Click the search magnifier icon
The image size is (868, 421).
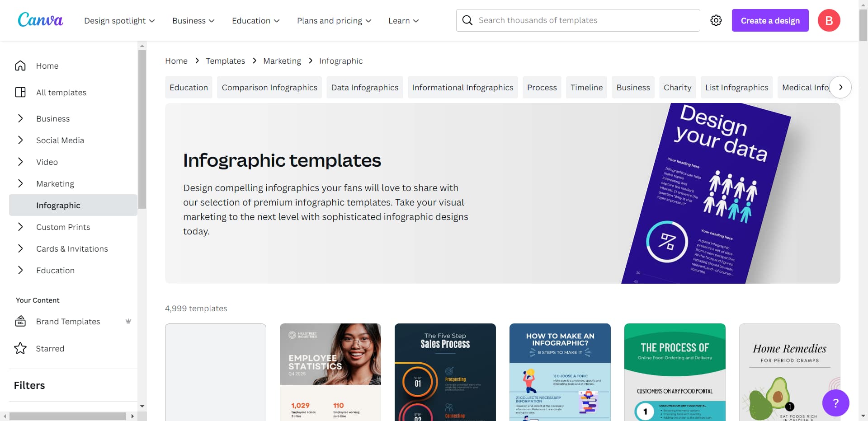(x=467, y=20)
